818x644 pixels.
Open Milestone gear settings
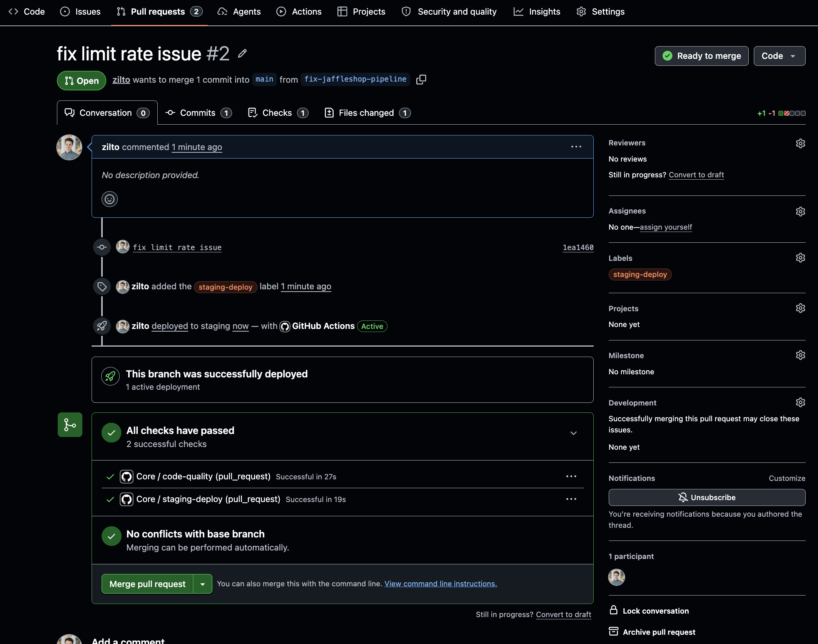tap(800, 355)
